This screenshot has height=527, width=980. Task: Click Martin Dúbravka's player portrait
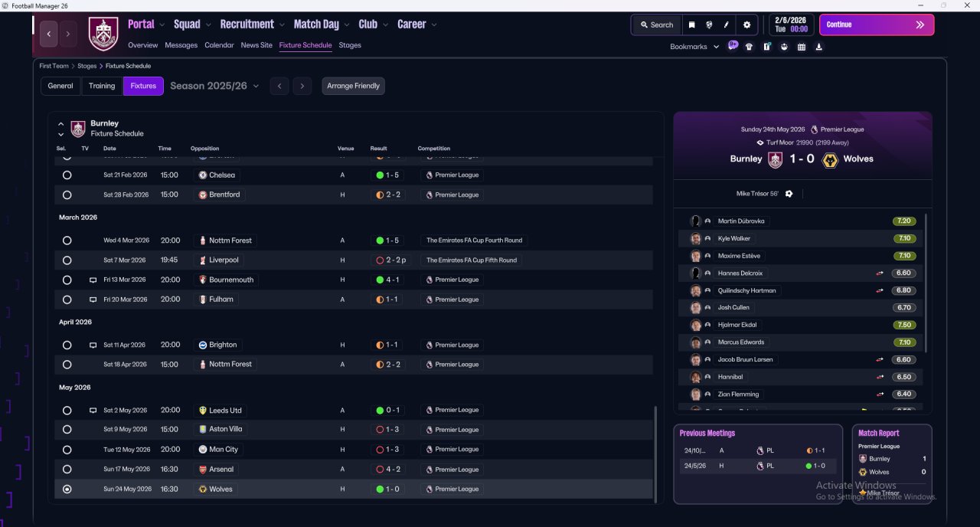pos(696,221)
